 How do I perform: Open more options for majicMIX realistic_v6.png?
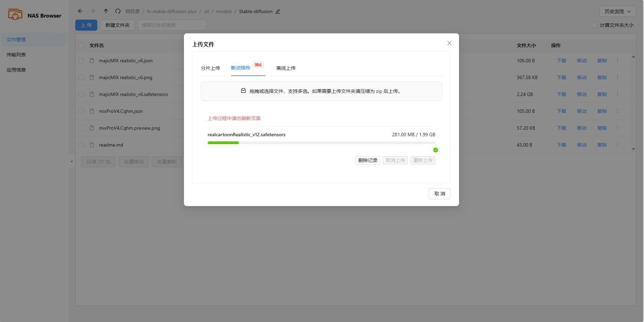(618, 77)
